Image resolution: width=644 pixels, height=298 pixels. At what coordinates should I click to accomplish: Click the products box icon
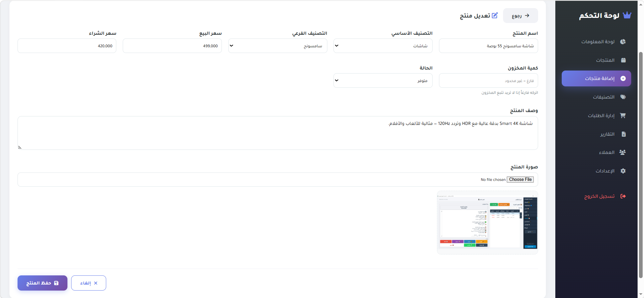(x=623, y=60)
